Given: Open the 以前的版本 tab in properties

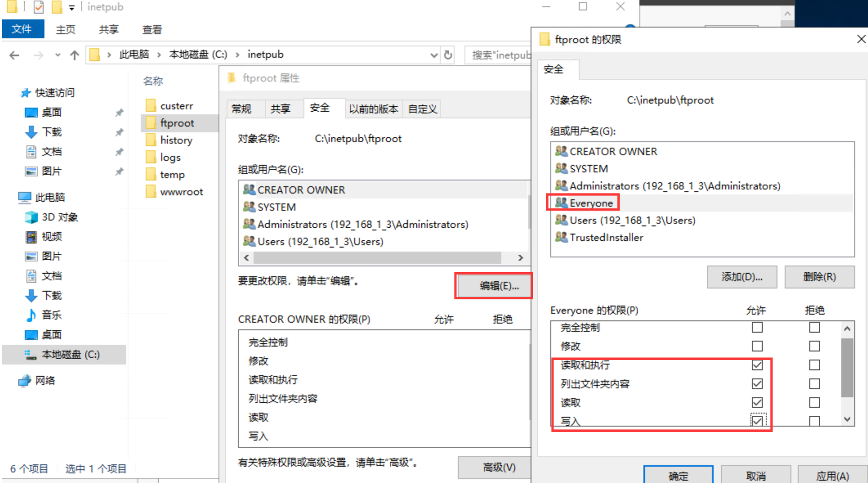Looking at the screenshot, I should click(373, 109).
